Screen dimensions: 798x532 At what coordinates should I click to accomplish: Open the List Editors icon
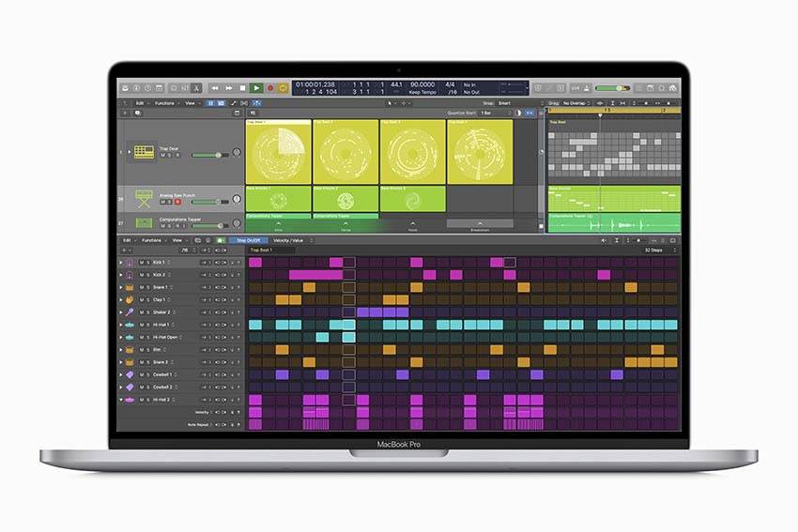pyautogui.click(x=638, y=88)
